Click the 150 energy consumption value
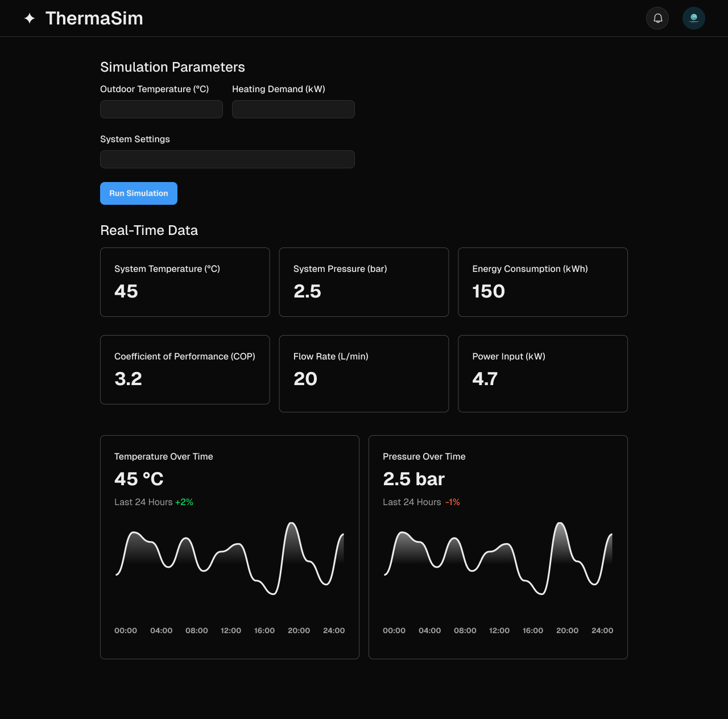 coord(489,291)
